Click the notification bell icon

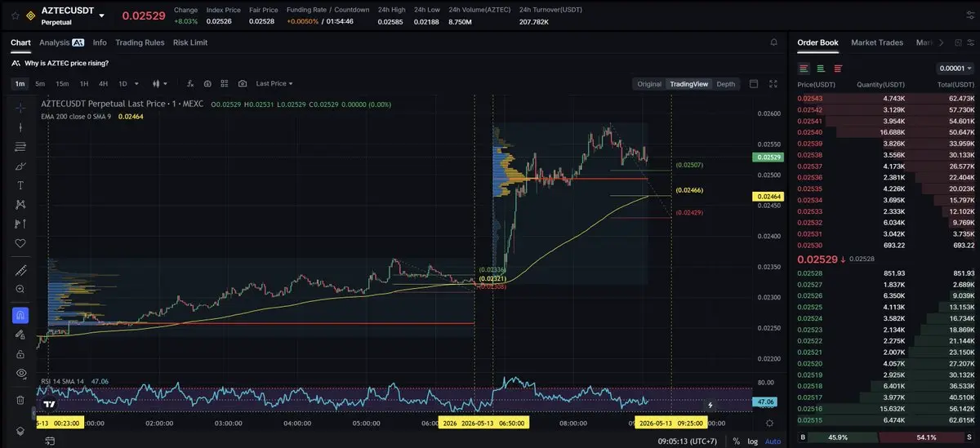tap(773, 42)
